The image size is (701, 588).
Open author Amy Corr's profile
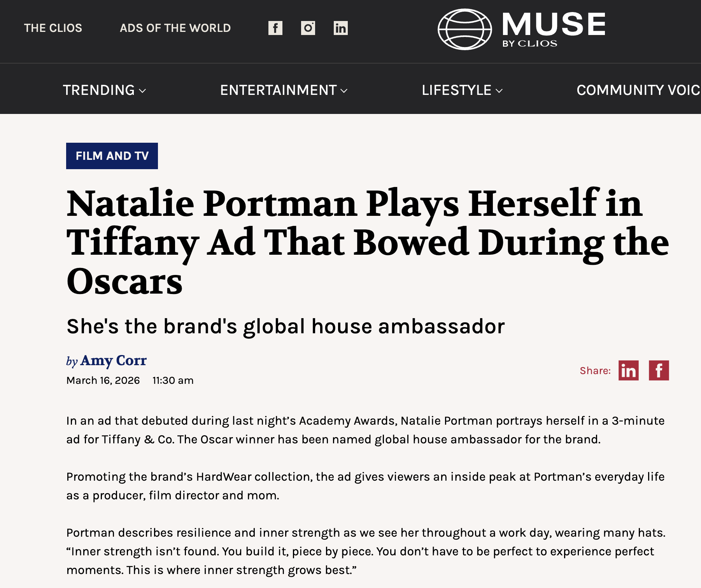pos(113,361)
